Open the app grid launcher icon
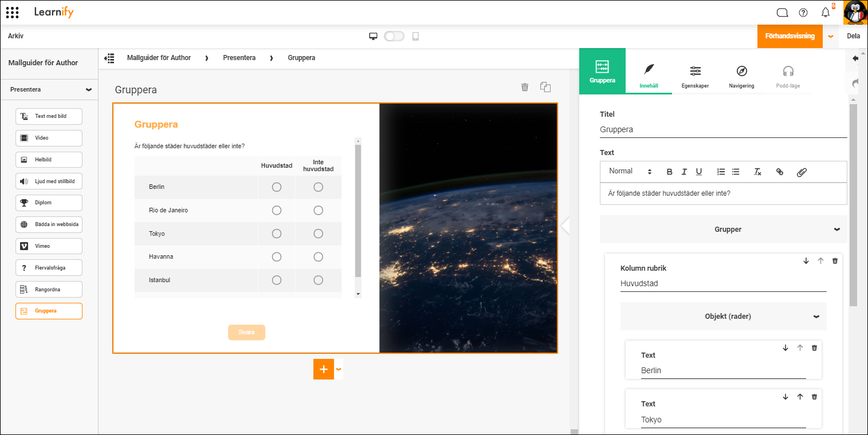Viewport: 868px width, 435px height. pos(12,12)
